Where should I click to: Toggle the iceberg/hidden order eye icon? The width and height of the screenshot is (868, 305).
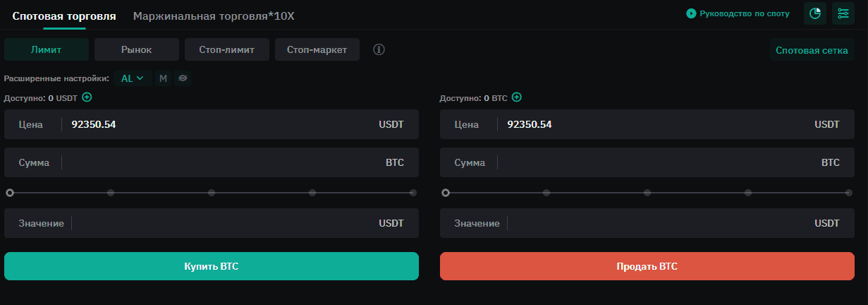pyautogui.click(x=182, y=78)
